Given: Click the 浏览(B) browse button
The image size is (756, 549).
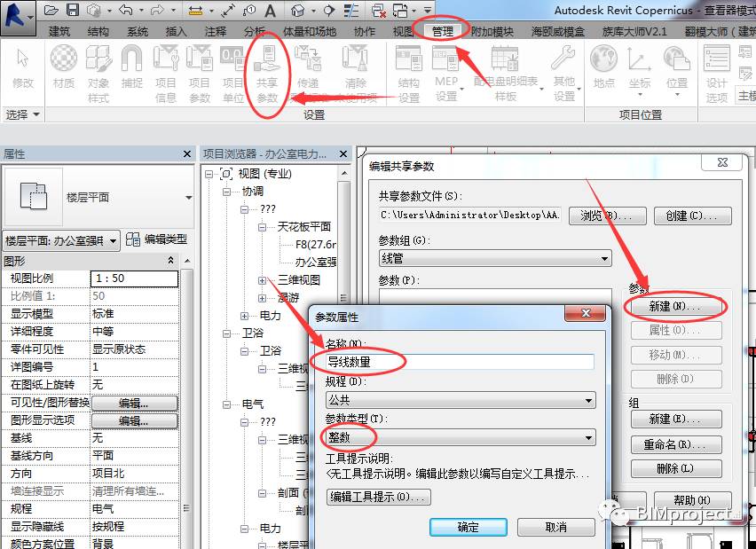Looking at the screenshot, I should (608, 216).
